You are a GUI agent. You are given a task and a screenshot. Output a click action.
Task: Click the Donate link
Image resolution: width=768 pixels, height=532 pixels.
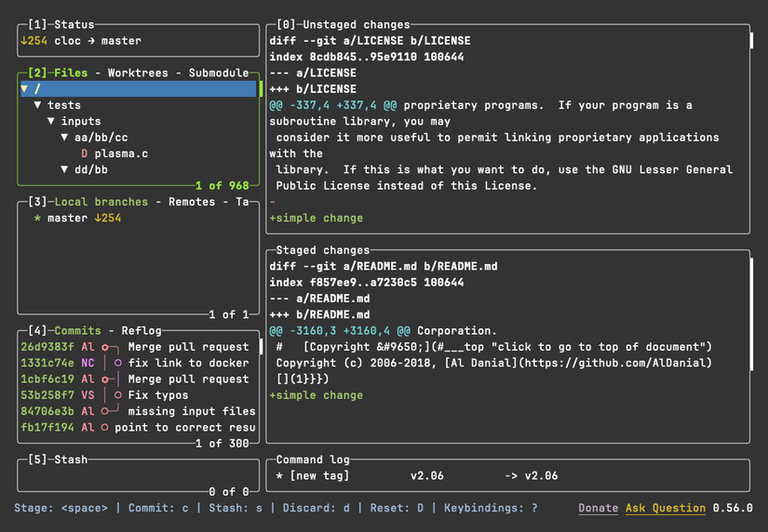[598, 508]
